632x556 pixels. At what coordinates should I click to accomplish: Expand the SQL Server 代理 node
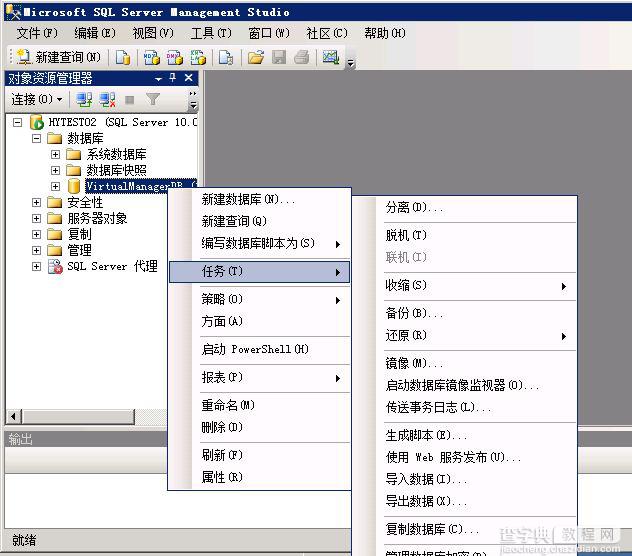tap(36, 266)
